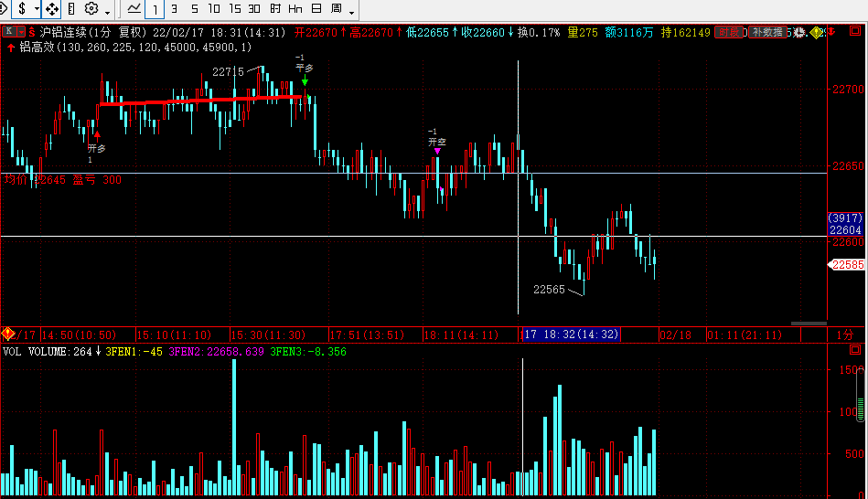868x499 pixels.
Task: Click the highlighted 17 18:32(14:32) time label
Action: tap(571, 334)
